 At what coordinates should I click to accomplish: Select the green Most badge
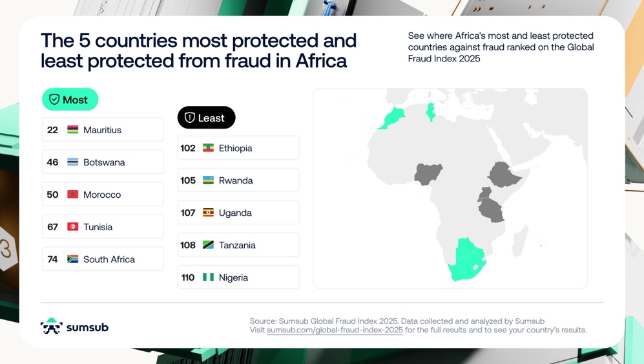(70, 100)
